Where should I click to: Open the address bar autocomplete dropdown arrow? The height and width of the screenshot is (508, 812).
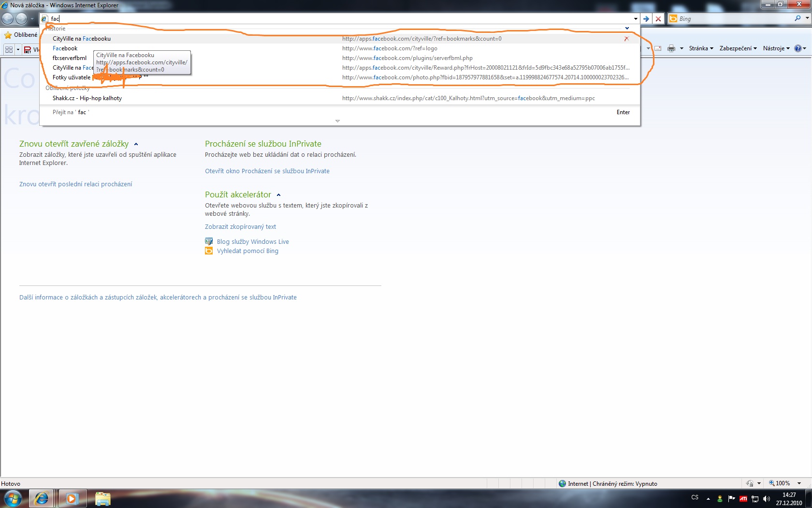(x=636, y=19)
